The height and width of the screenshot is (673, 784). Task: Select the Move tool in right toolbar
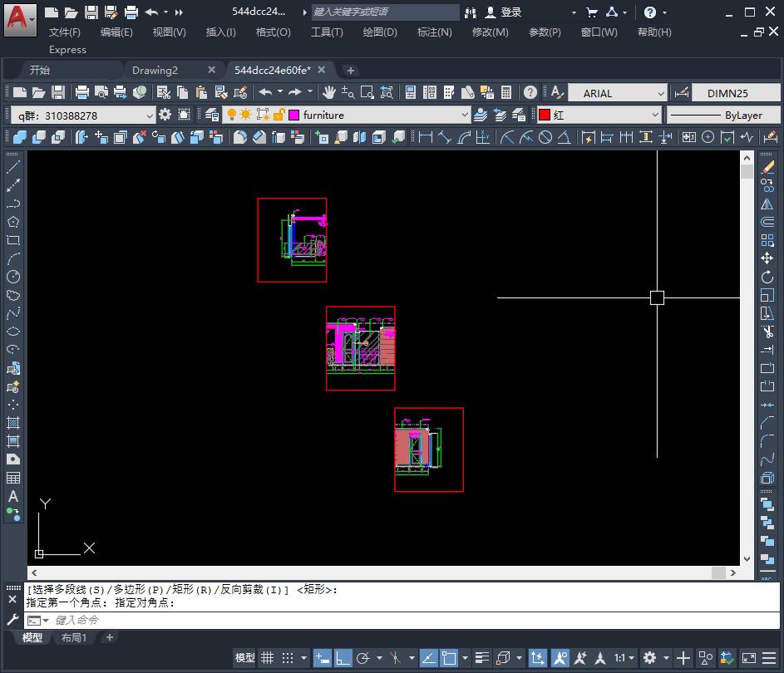click(x=767, y=259)
